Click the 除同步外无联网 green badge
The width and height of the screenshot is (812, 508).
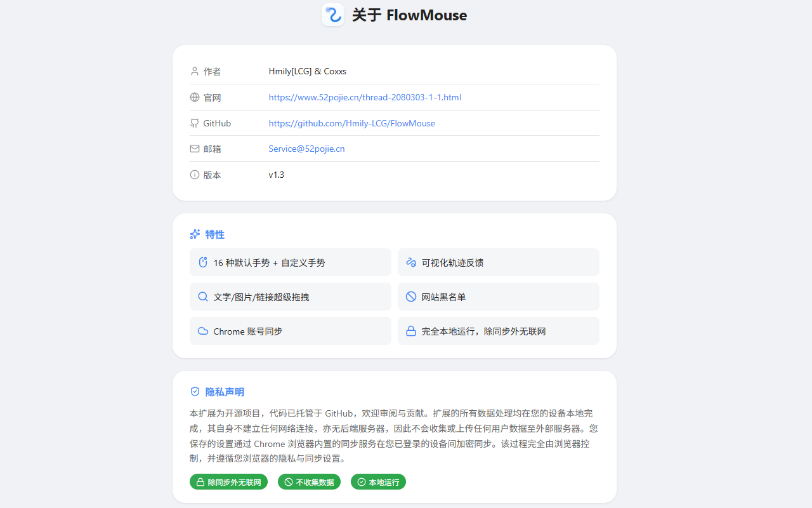228,482
